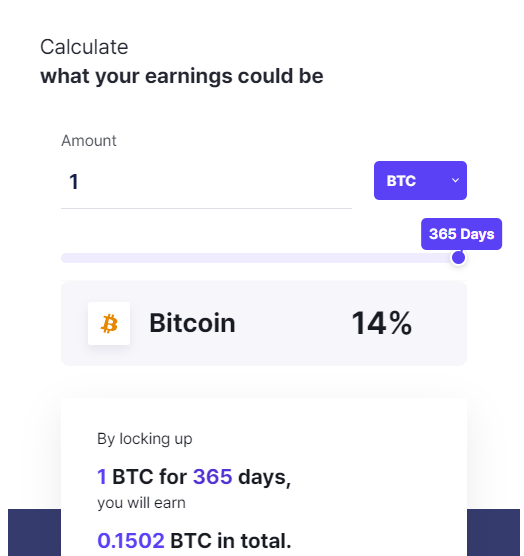This screenshot has width=524, height=556.
Task: Click the purple 365 in the summary
Action: coord(213,476)
